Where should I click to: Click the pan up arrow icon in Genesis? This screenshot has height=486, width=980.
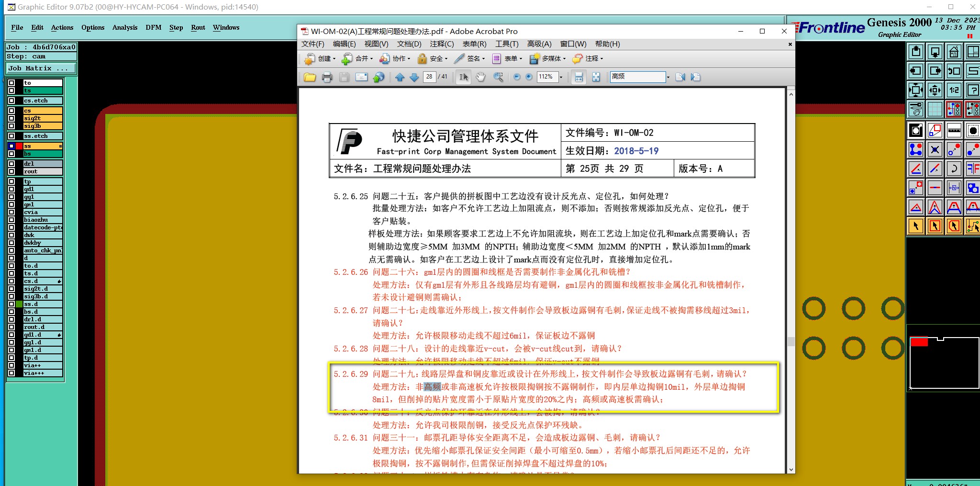[x=916, y=52]
